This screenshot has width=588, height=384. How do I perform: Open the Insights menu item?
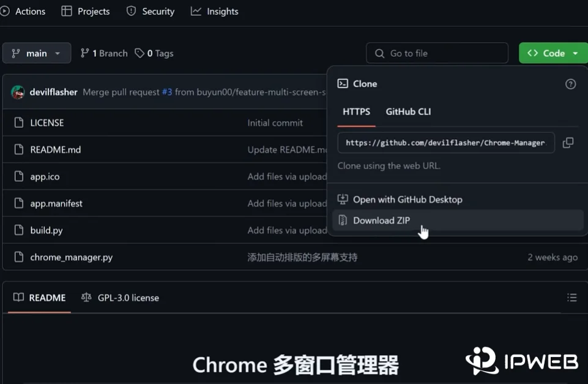pyautogui.click(x=214, y=11)
